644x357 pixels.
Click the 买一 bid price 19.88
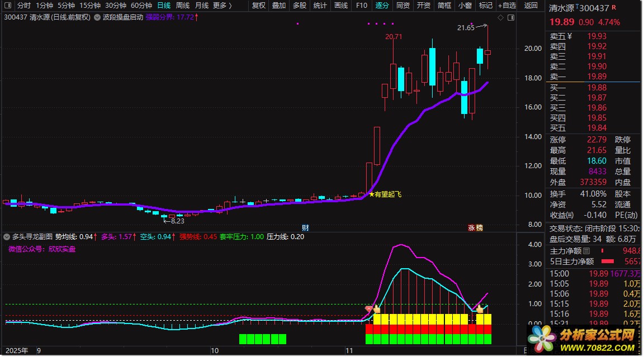596,87
